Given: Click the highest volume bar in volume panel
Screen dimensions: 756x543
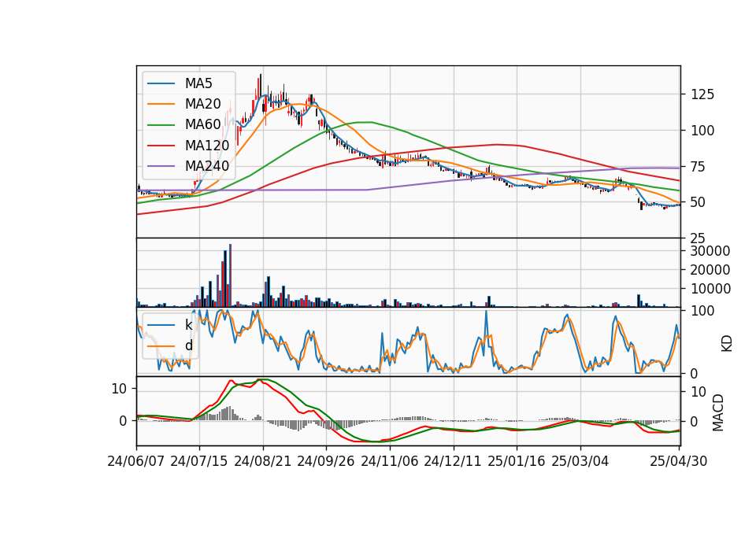Looking at the screenshot, I should point(230,275).
